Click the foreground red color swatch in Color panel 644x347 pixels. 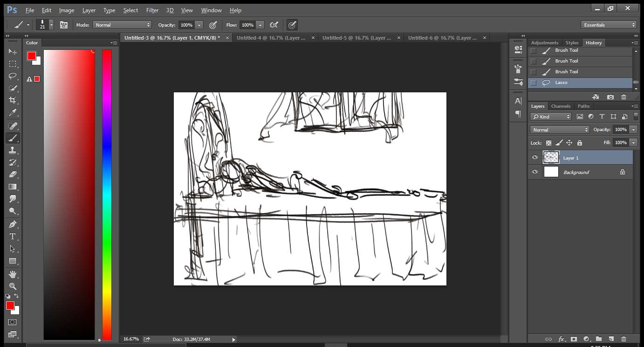[31, 56]
